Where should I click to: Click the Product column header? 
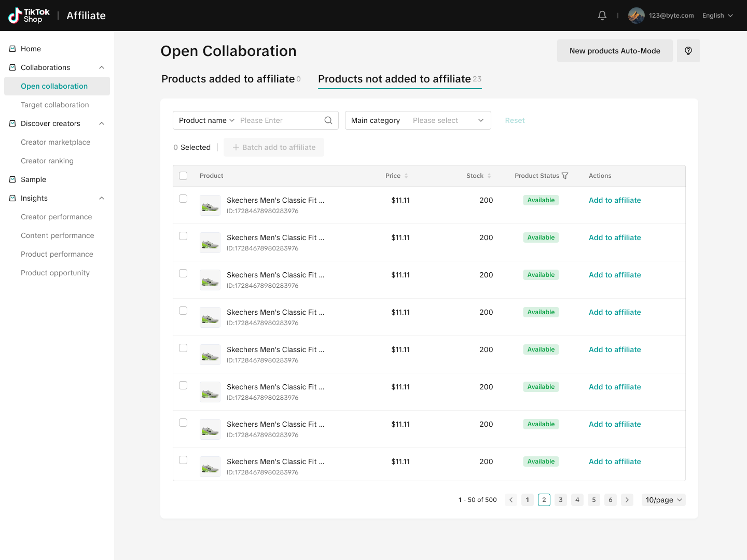point(212,176)
